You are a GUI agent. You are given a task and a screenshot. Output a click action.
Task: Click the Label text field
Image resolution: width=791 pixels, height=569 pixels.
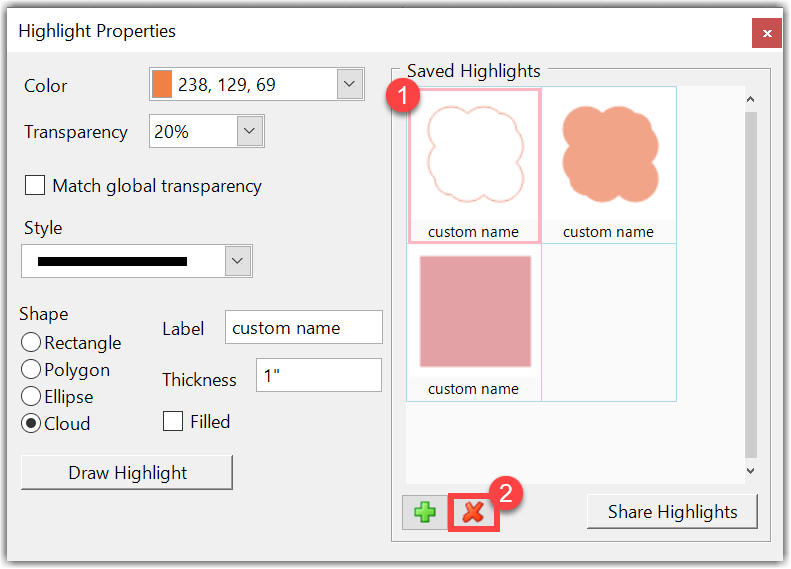click(x=304, y=327)
